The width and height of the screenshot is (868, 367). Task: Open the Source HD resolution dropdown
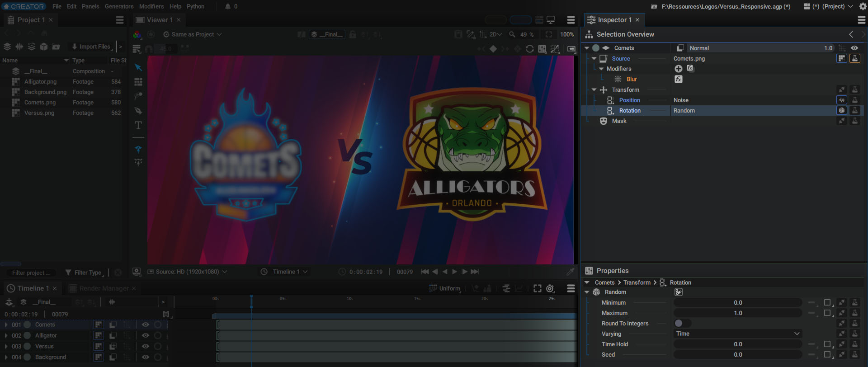pyautogui.click(x=187, y=272)
